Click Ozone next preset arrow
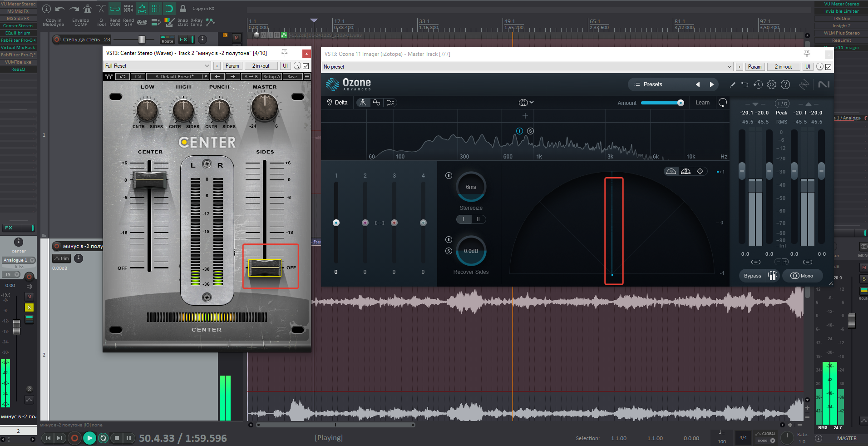 pyautogui.click(x=711, y=84)
